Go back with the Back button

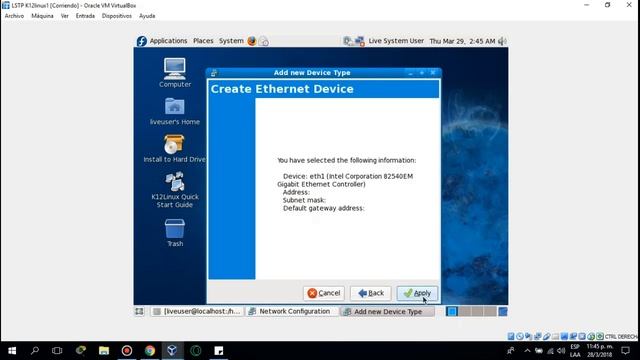pos(371,293)
